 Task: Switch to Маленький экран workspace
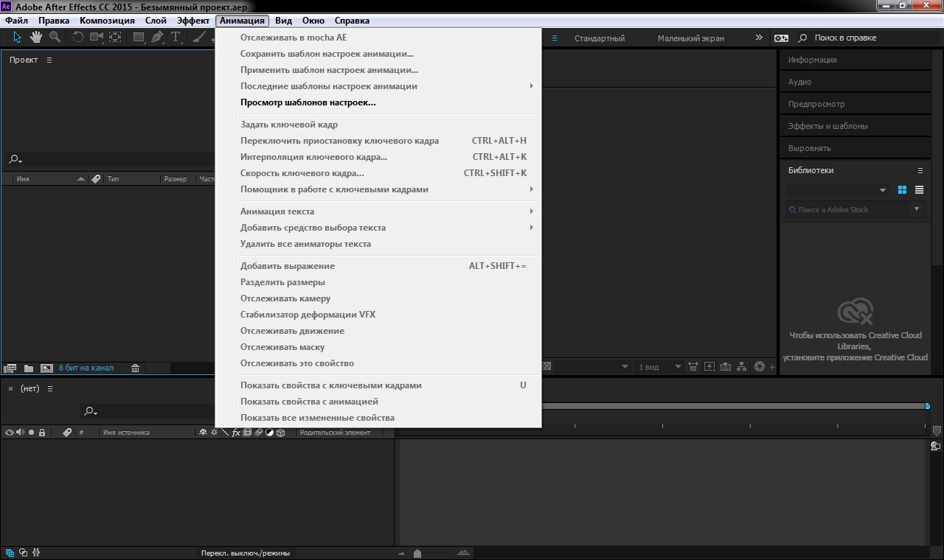pyautogui.click(x=691, y=38)
